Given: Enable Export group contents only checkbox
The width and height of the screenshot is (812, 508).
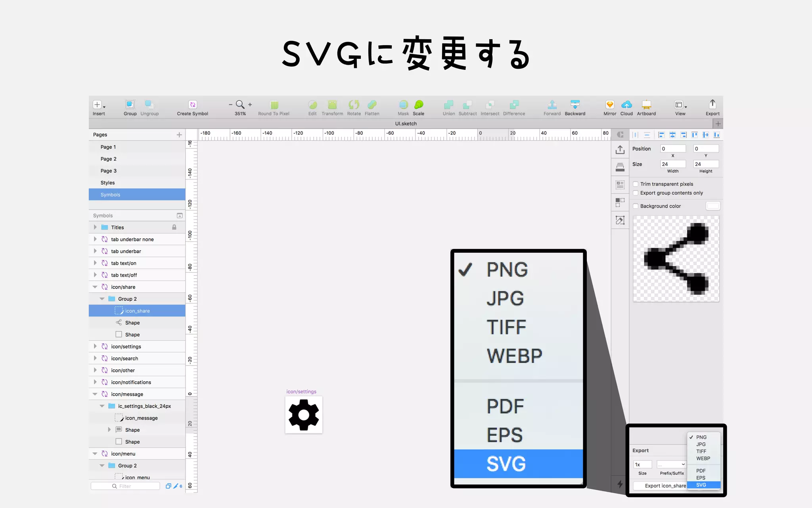Looking at the screenshot, I should point(636,193).
